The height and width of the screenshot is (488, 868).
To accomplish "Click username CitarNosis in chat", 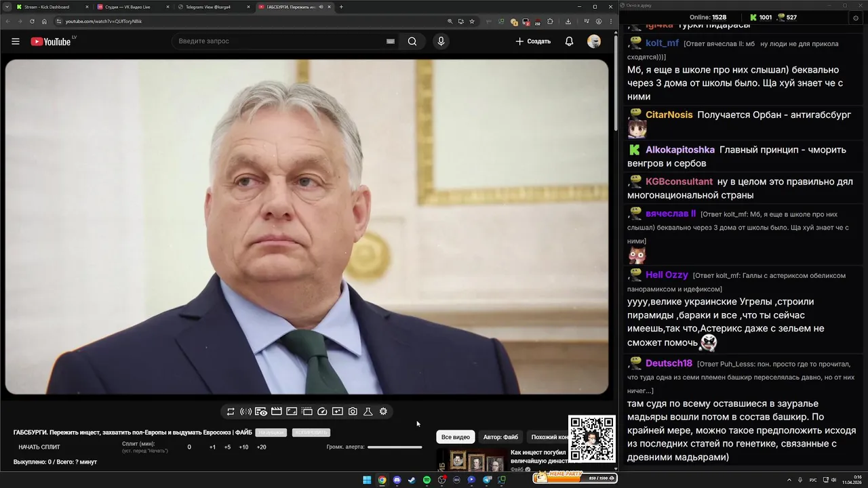I will (669, 115).
